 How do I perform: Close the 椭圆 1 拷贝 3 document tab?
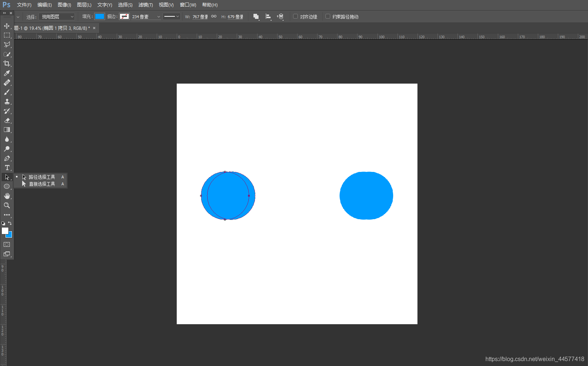point(94,28)
